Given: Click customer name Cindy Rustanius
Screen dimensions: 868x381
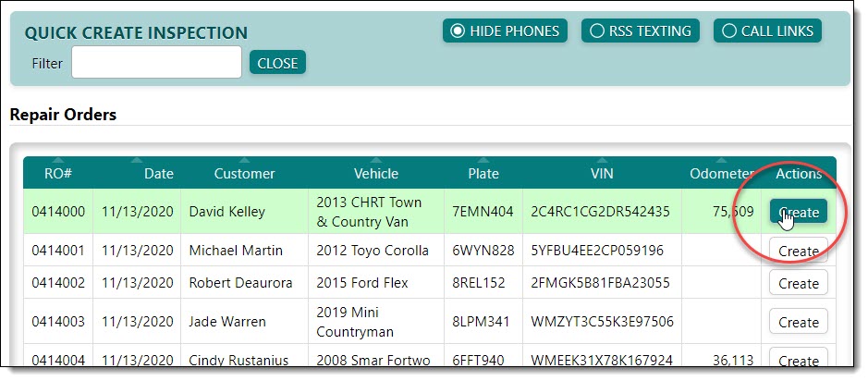Looking at the screenshot, I should point(238,361).
